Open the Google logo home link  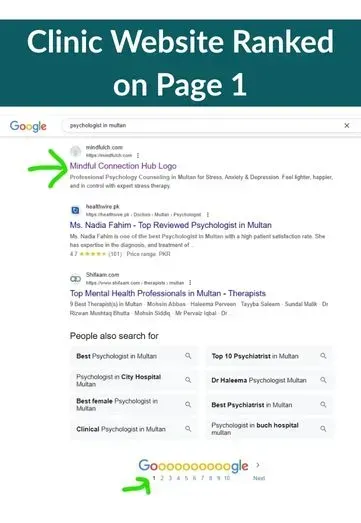pos(28,126)
